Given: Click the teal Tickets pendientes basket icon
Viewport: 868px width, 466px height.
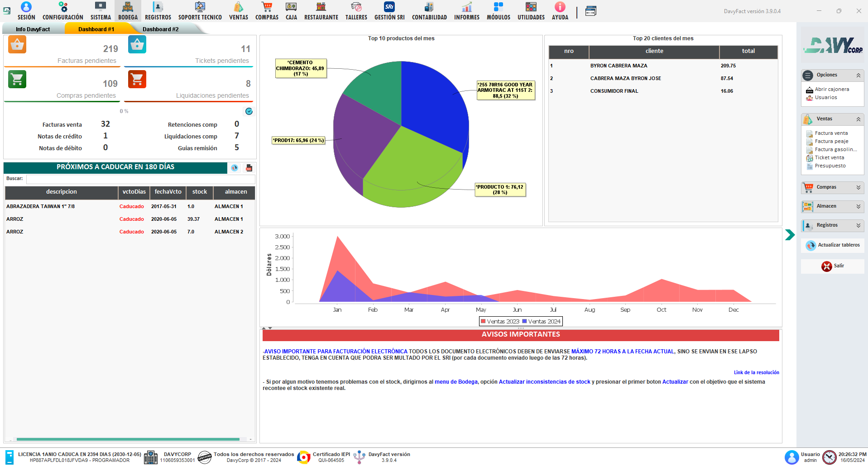Looking at the screenshot, I should click(x=137, y=44).
